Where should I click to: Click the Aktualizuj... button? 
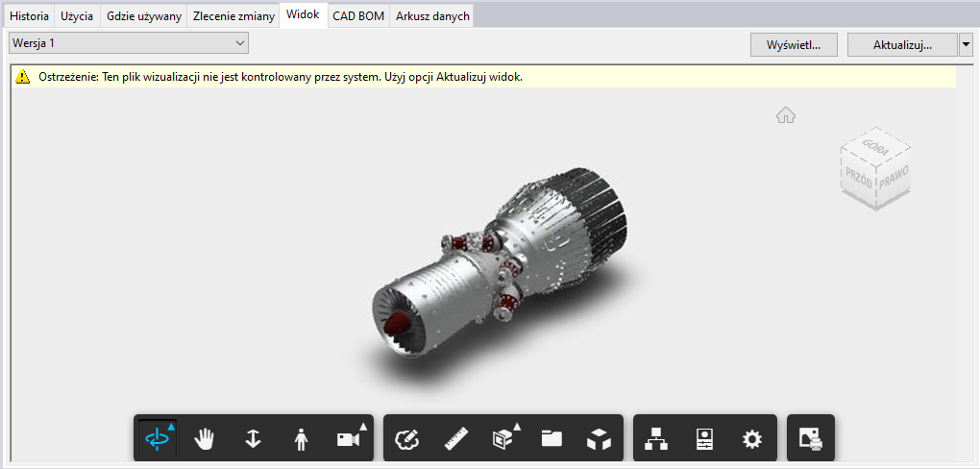click(x=902, y=45)
